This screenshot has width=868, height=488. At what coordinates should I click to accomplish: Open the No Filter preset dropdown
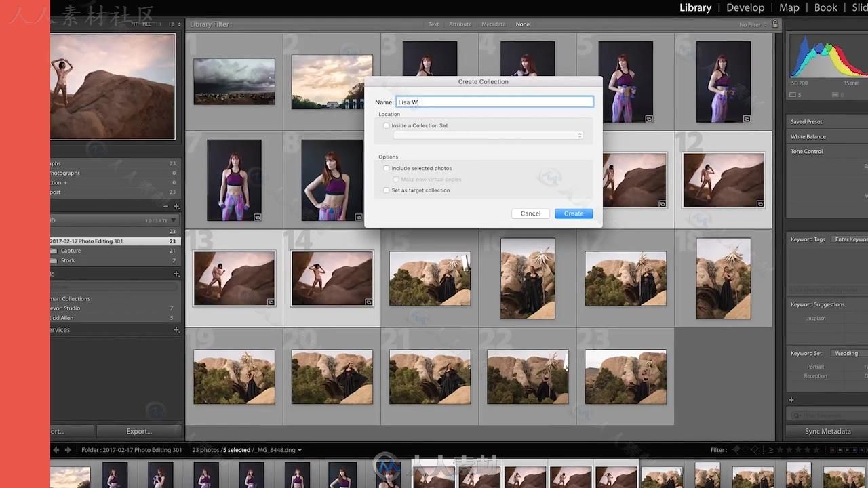click(x=753, y=25)
